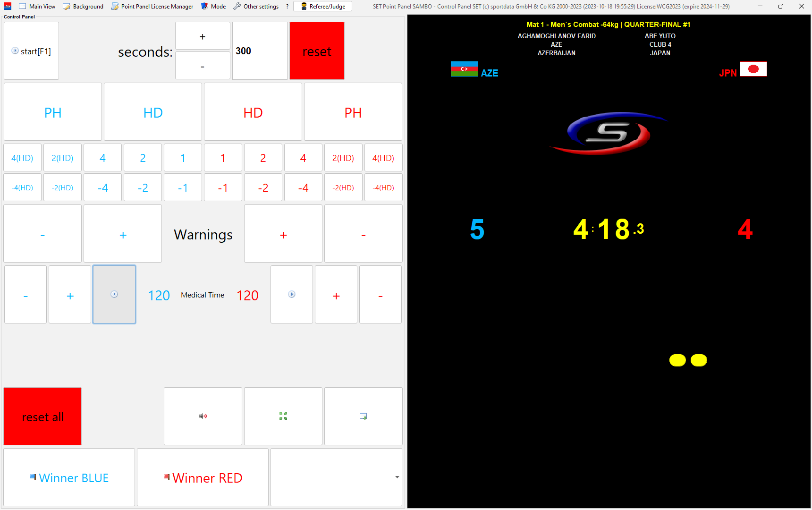Image resolution: width=812 pixels, height=510 pixels.
Task: Click the red timer reset button
Action: point(317,51)
